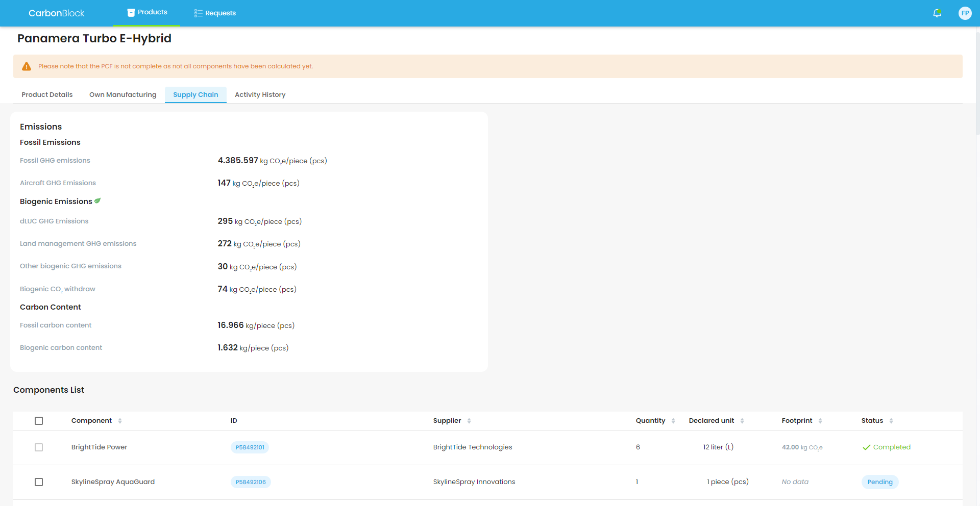Viewport: 980px width, 506px height.
Task: Open the Products menu item
Action: tap(146, 13)
